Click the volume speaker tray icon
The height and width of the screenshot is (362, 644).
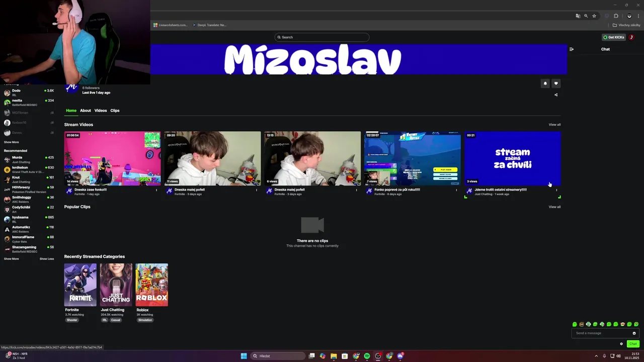(x=618, y=356)
